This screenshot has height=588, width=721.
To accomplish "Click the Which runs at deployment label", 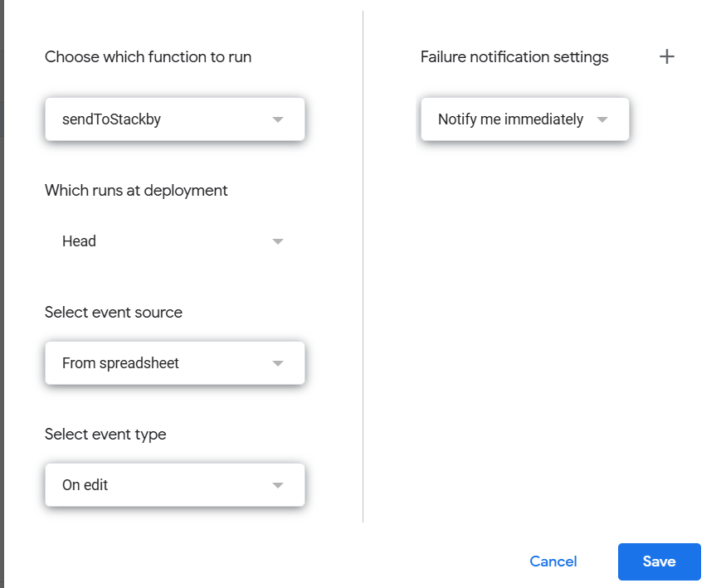I will coord(136,190).
